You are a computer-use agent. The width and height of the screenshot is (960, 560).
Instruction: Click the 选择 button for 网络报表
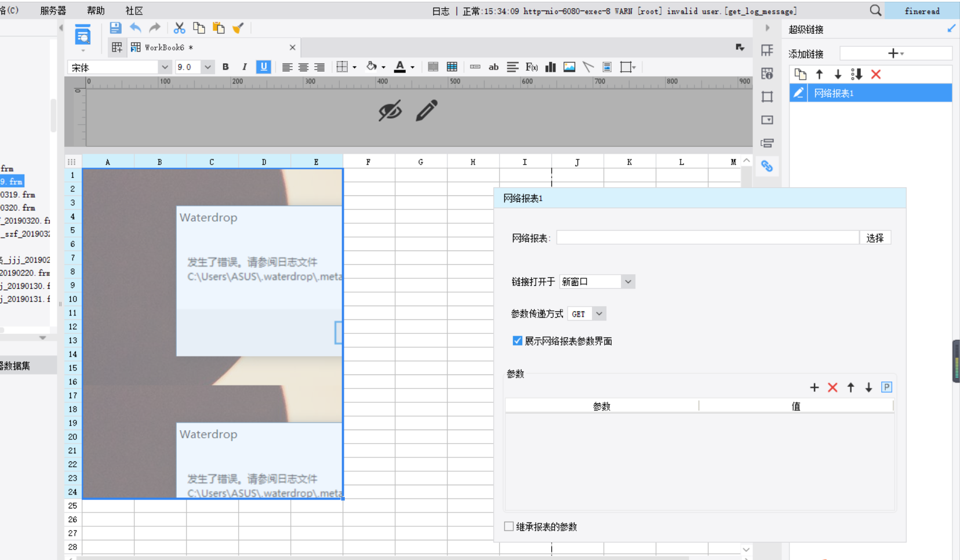(875, 238)
